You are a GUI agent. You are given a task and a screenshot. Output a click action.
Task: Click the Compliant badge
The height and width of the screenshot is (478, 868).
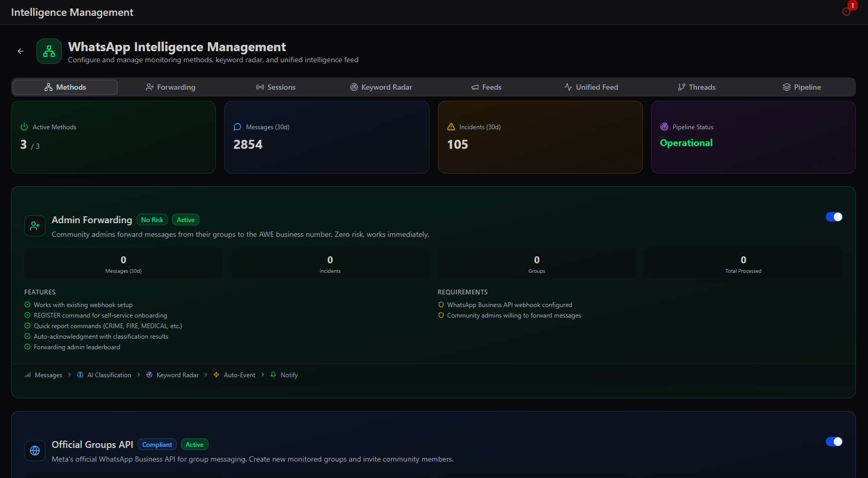157,445
